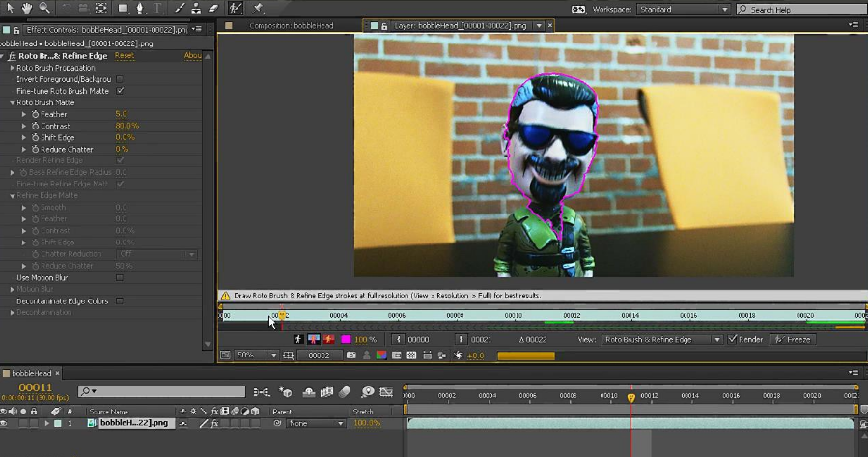Toggle the transparency grid icon
This screenshot has width=868, height=457.
(411, 356)
